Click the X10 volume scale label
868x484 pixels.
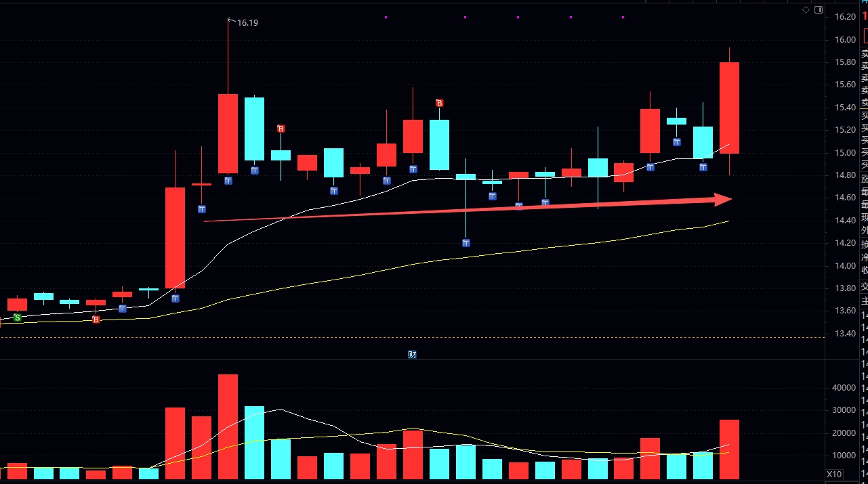click(834, 475)
